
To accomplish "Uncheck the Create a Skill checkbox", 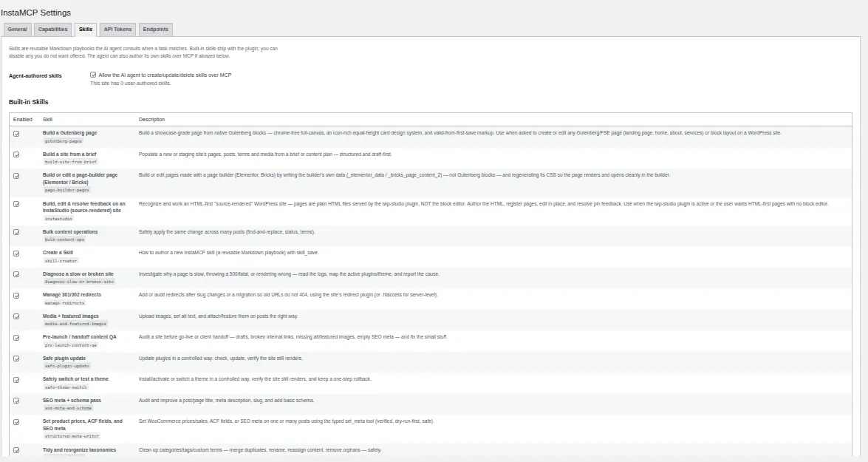I will point(16,253).
